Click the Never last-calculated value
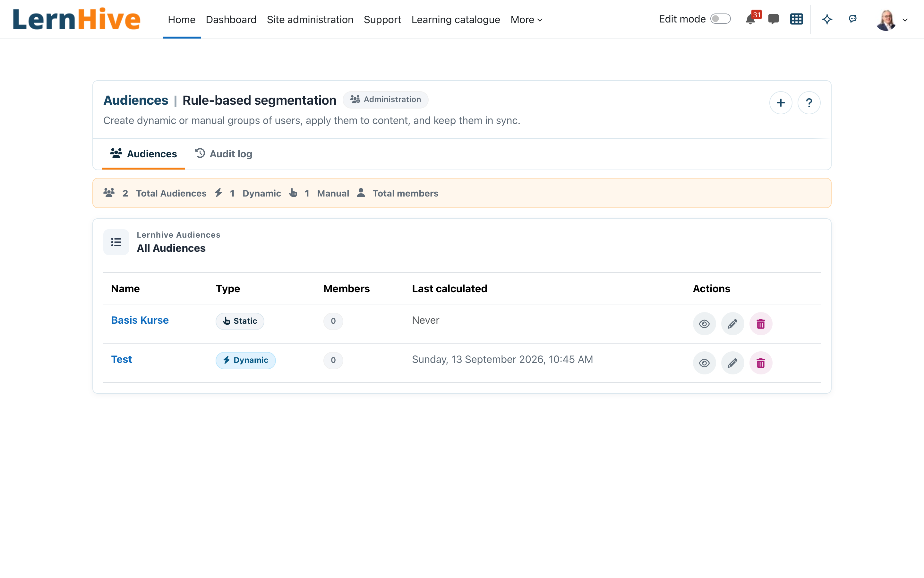This screenshot has width=924, height=578. 425,320
